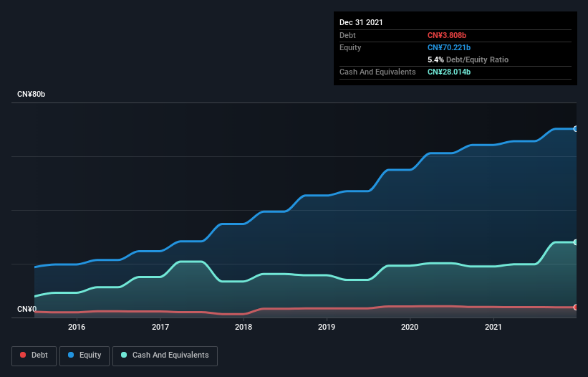Click the 2020 x-axis label

coord(410,327)
